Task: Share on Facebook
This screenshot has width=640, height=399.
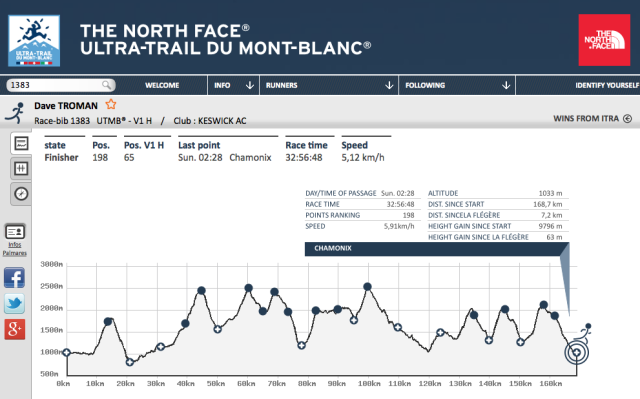Action: [14, 278]
